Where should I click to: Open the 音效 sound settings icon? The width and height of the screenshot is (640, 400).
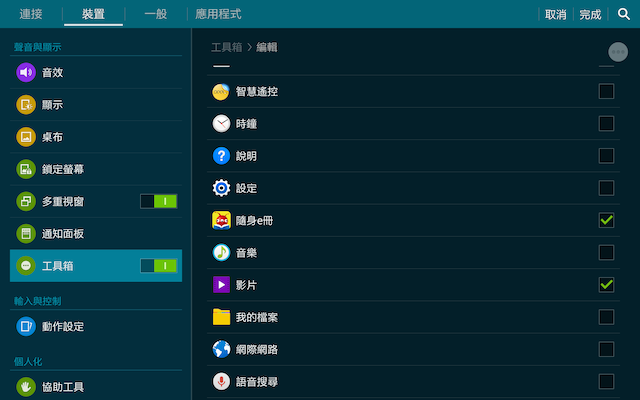pyautogui.click(x=26, y=72)
